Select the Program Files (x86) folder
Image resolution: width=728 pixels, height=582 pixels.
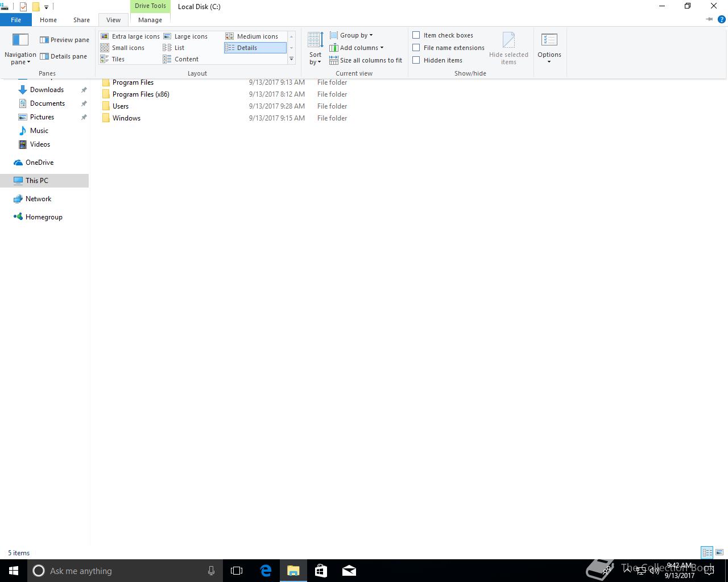pos(140,94)
